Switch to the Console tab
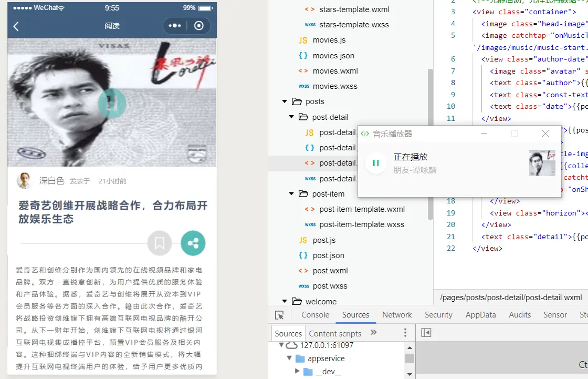Viewport: 588px width, 379px height. [316, 315]
